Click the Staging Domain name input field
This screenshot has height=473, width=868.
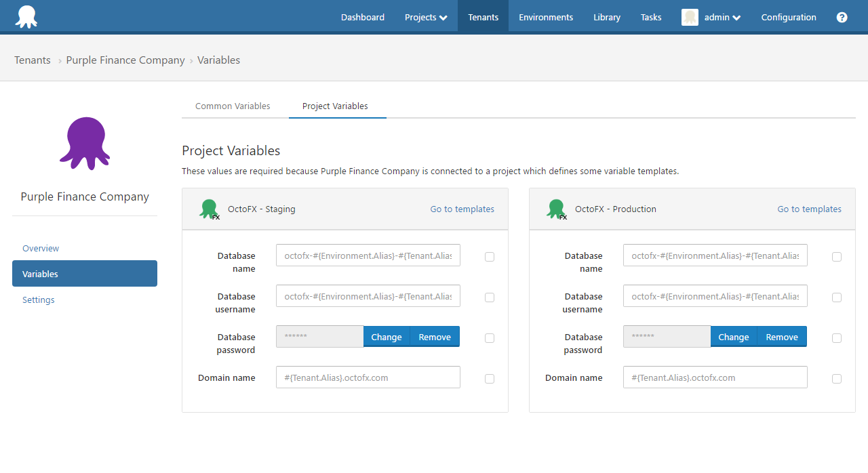(368, 377)
